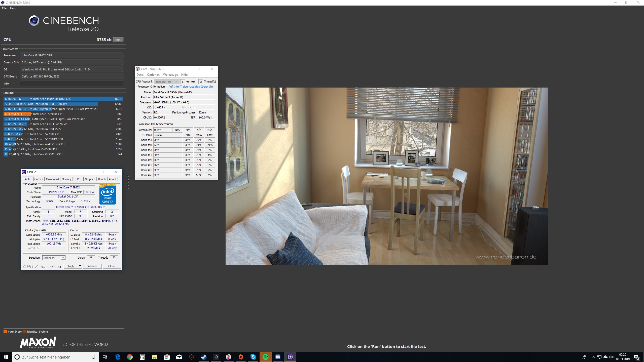Open the Werkzeuge menu in Core Temp
Image resolution: width=644 pixels, height=362 pixels.
pos(170,75)
